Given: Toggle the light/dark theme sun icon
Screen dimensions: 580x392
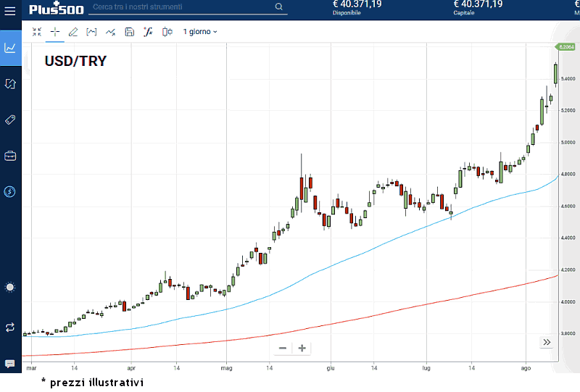Looking at the screenshot, I should 10,288.
